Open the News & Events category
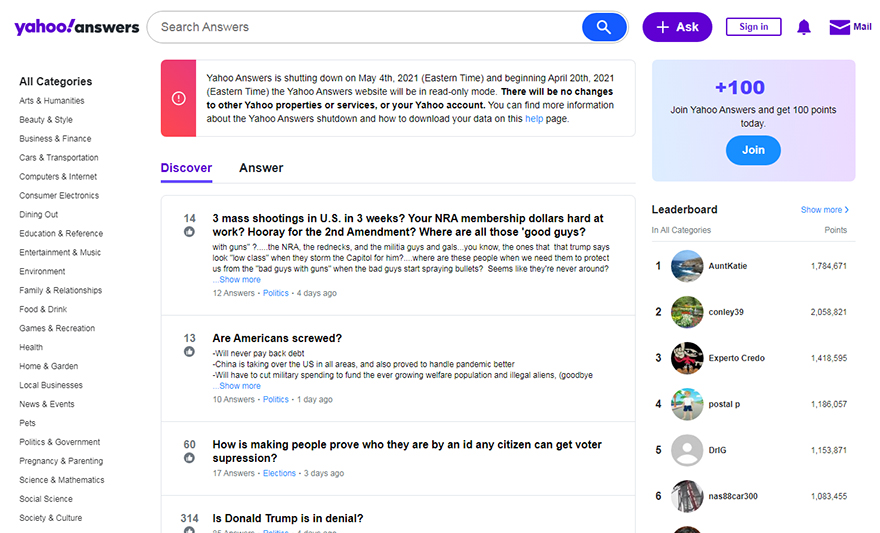The height and width of the screenshot is (533, 880). click(x=47, y=404)
